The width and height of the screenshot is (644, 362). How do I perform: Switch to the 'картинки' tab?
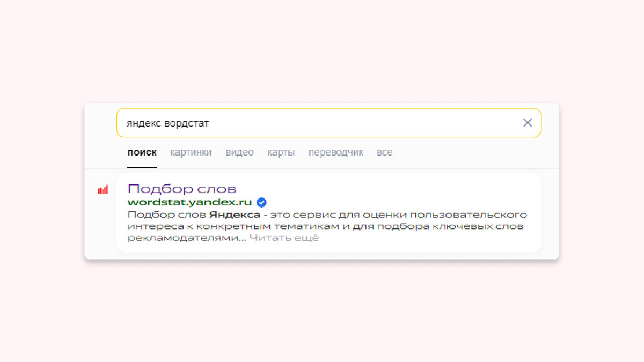191,152
